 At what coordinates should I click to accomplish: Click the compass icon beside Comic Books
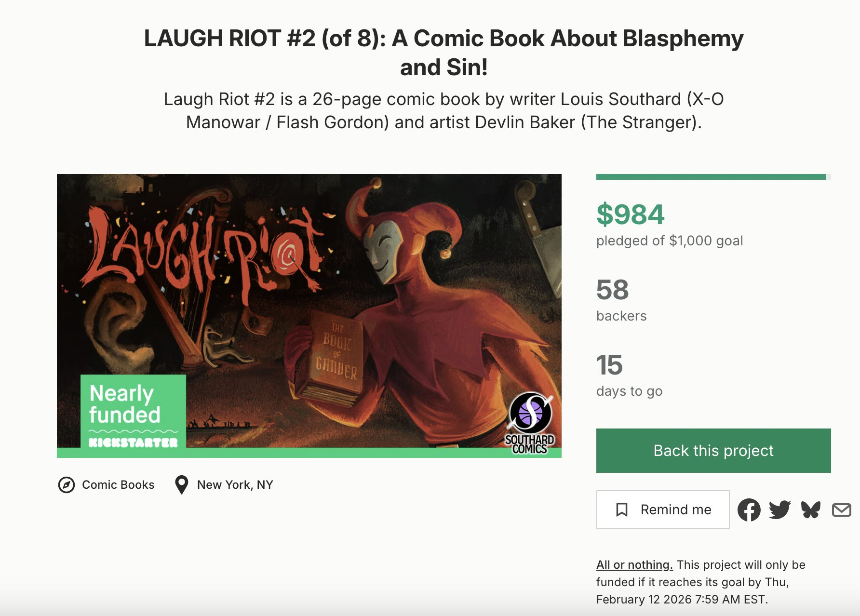point(67,485)
